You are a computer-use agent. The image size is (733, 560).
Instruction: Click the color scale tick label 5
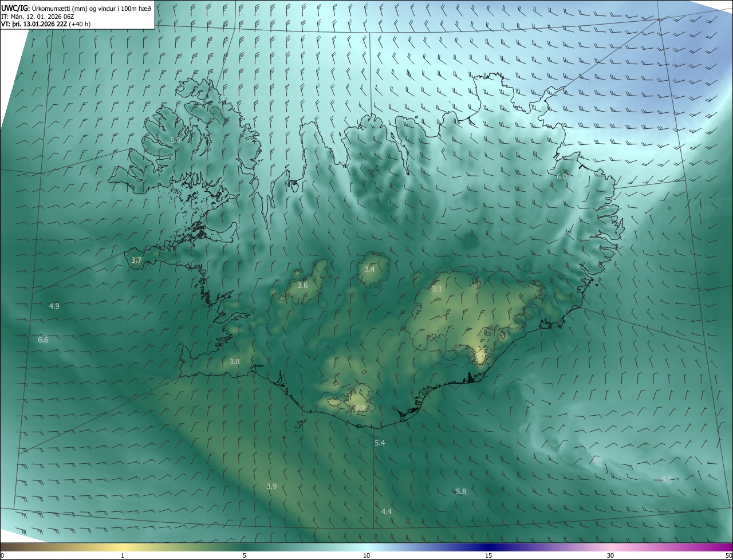(x=245, y=555)
